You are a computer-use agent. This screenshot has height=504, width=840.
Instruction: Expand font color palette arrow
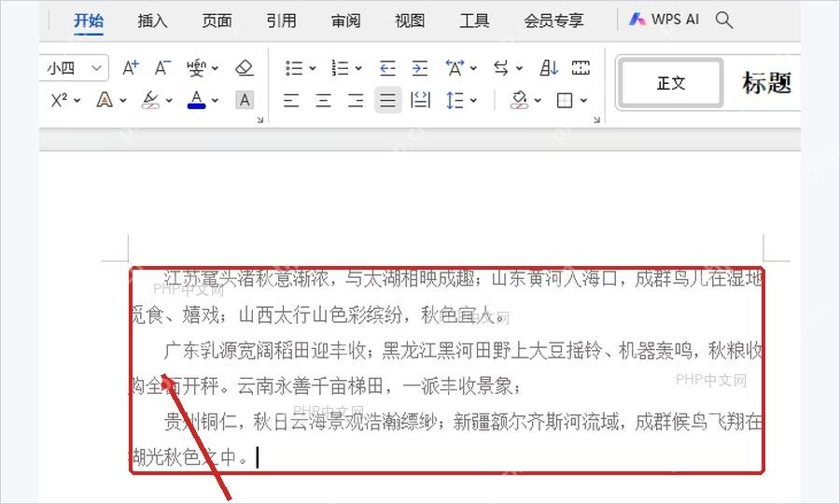click(215, 101)
